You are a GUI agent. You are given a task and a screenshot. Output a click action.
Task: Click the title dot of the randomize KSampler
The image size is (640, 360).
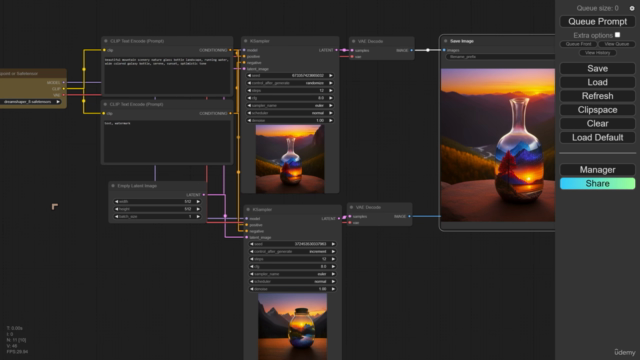(245, 41)
